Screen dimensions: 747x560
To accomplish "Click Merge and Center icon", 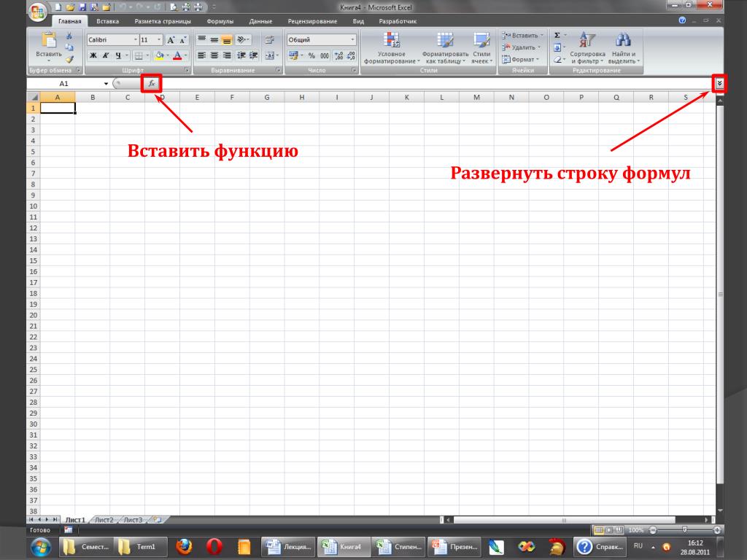I will coord(269,55).
